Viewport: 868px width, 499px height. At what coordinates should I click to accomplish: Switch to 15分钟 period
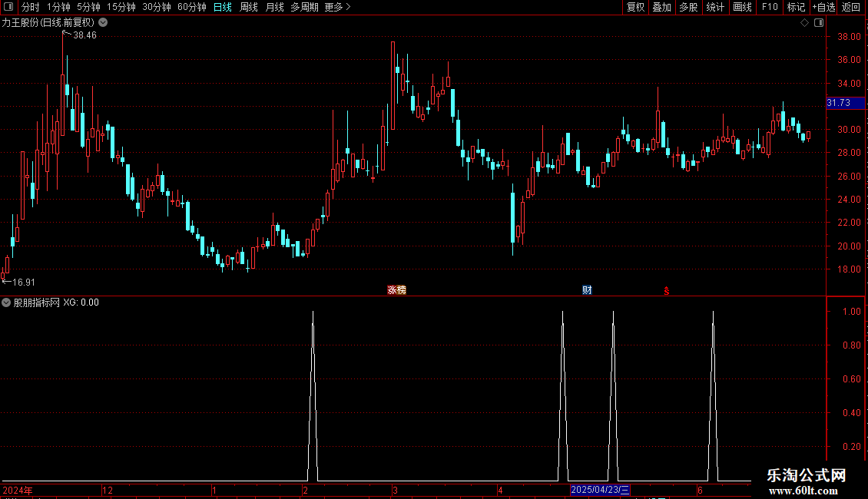click(121, 7)
